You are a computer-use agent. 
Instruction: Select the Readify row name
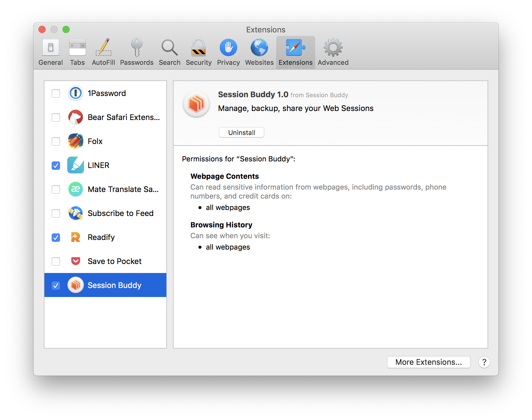click(101, 237)
